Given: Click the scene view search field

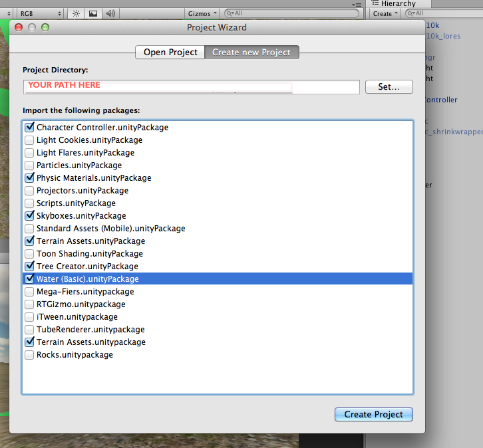Looking at the screenshot, I should pos(291,13).
